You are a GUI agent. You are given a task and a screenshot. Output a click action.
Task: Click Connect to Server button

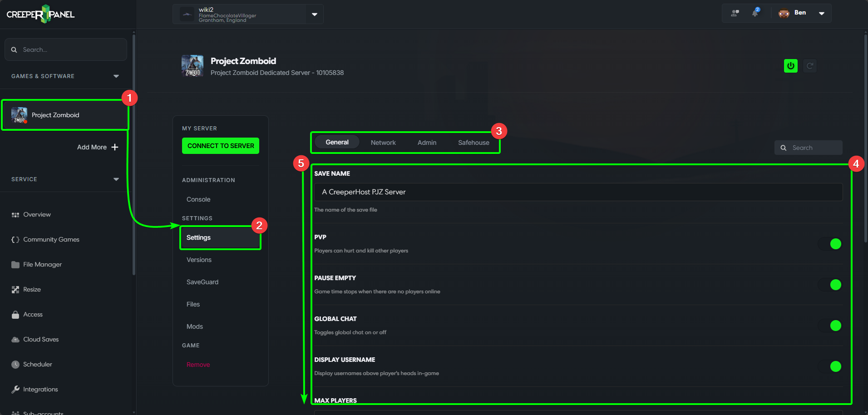(221, 146)
